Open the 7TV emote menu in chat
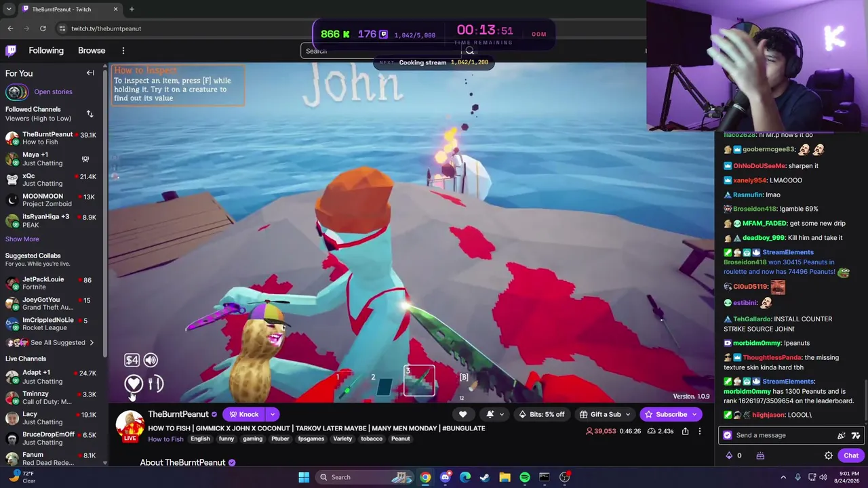Viewport: 868px width, 488px height. click(856, 435)
